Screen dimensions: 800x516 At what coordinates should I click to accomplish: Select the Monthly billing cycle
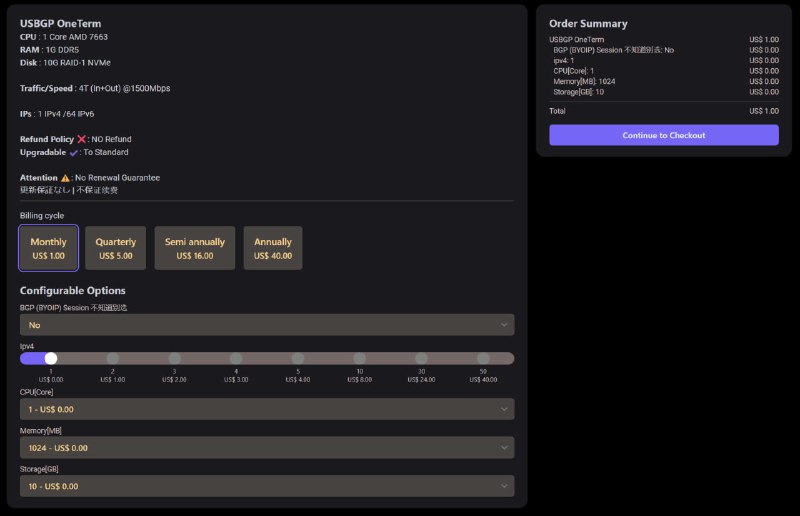point(48,248)
